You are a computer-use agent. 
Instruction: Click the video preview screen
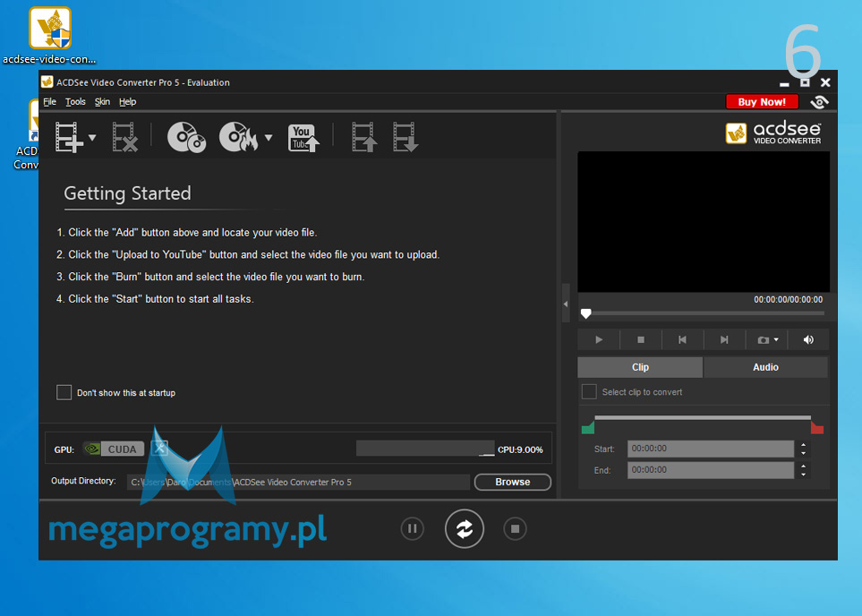coord(704,222)
